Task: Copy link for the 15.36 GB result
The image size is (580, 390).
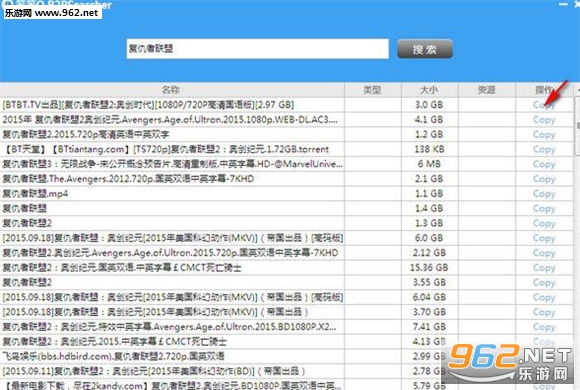Action: tap(544, 268)
